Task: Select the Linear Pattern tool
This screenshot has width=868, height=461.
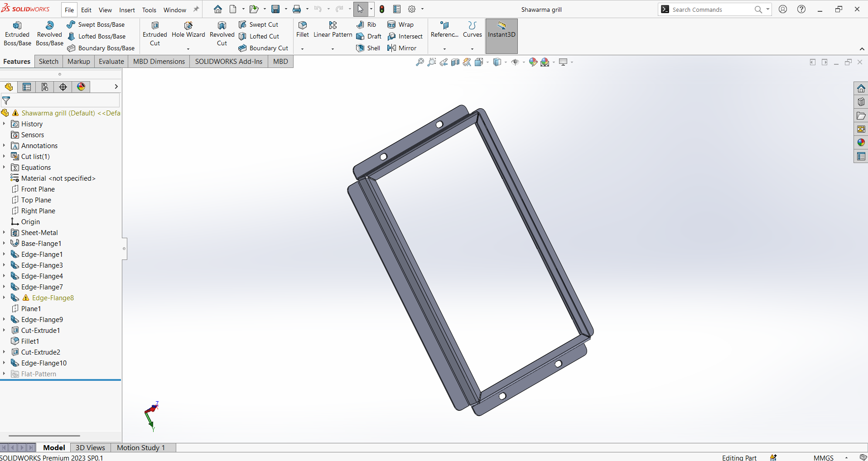Action: pyautogui.click(x=333, y=30)
